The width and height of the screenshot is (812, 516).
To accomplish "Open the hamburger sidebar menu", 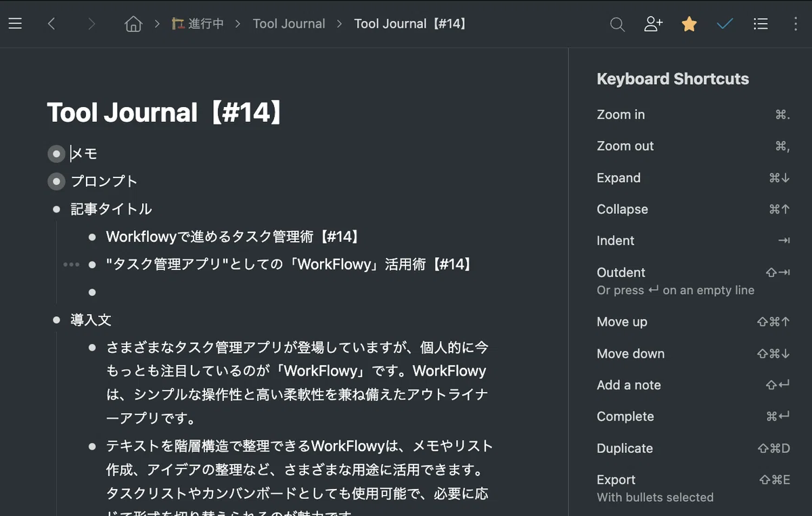I will point(15,24).
